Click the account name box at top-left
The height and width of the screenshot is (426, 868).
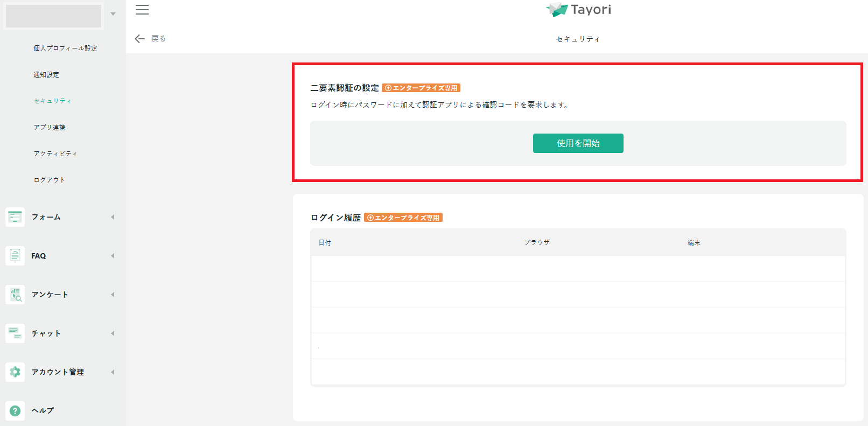tap(53, 16)
